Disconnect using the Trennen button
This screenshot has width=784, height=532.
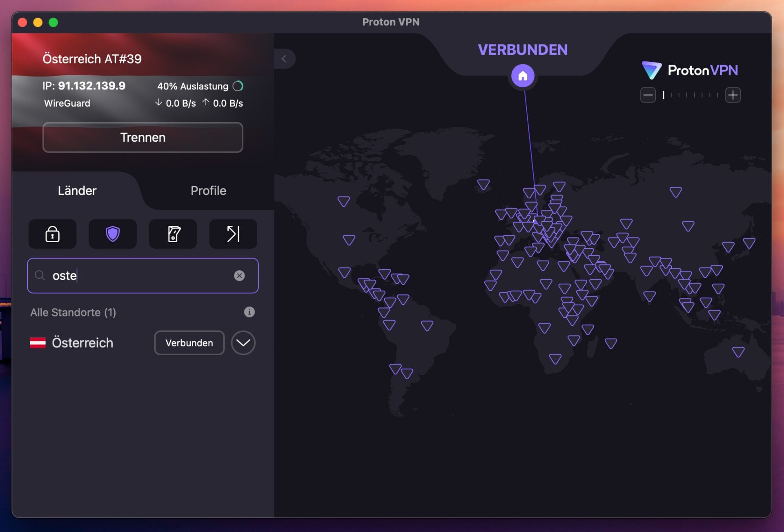[143, 138]
